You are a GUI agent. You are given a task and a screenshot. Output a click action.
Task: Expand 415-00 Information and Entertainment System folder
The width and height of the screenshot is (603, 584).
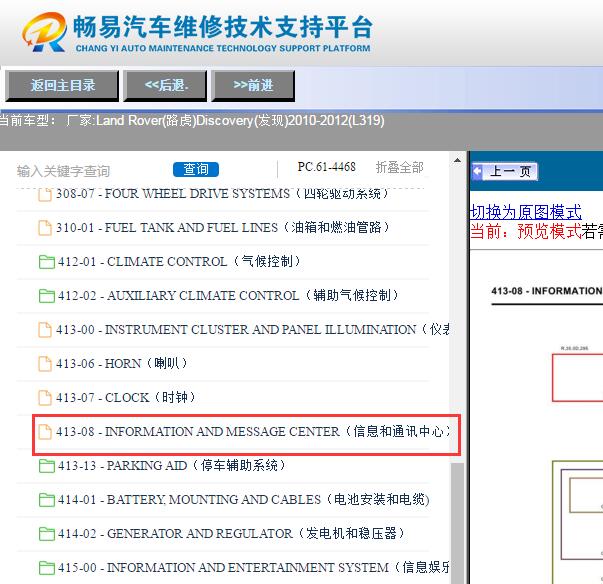click(x=253, y=567)
